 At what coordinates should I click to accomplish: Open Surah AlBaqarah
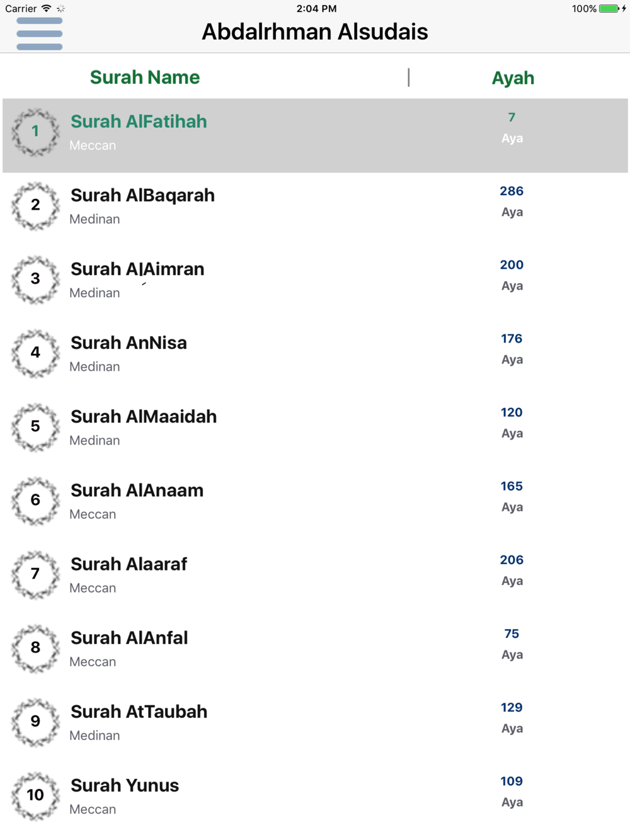(315, 209)
